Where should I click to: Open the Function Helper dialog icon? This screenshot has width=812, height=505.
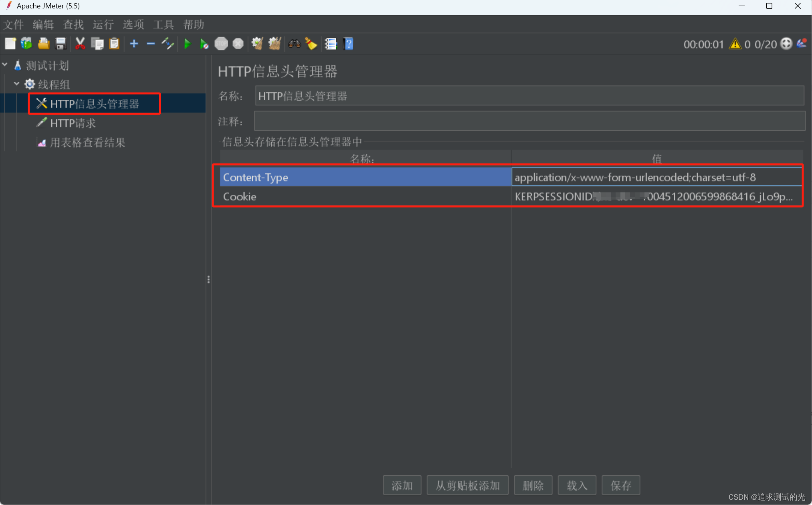(331, 44)
